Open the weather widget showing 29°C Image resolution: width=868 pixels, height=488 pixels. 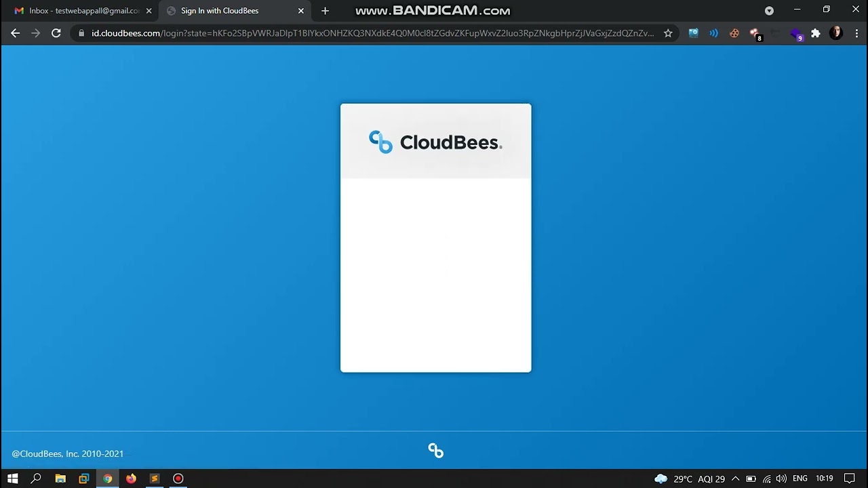pyautogui.click(x=690, y=479)
